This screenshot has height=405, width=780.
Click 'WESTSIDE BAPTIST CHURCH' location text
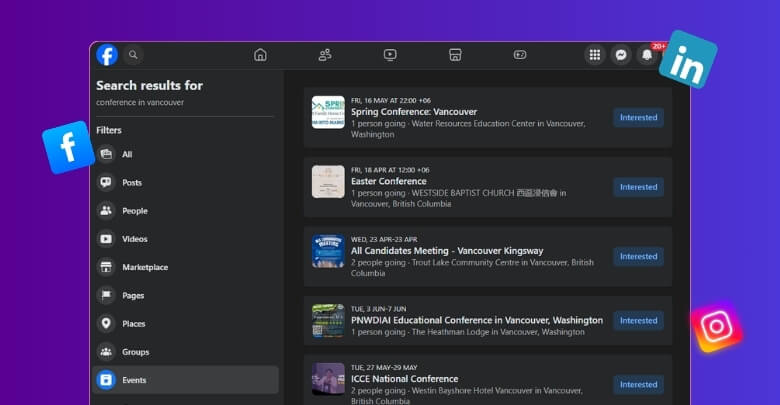463,193
